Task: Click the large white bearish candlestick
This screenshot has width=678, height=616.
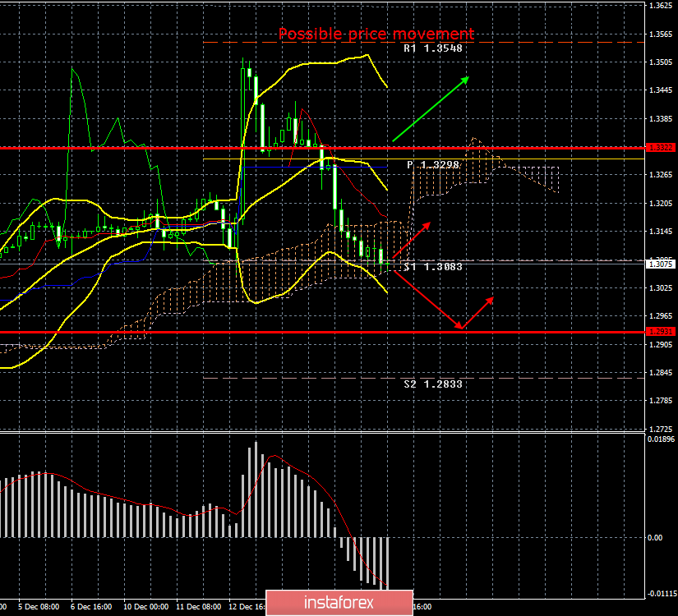Action: coord(335,189)
